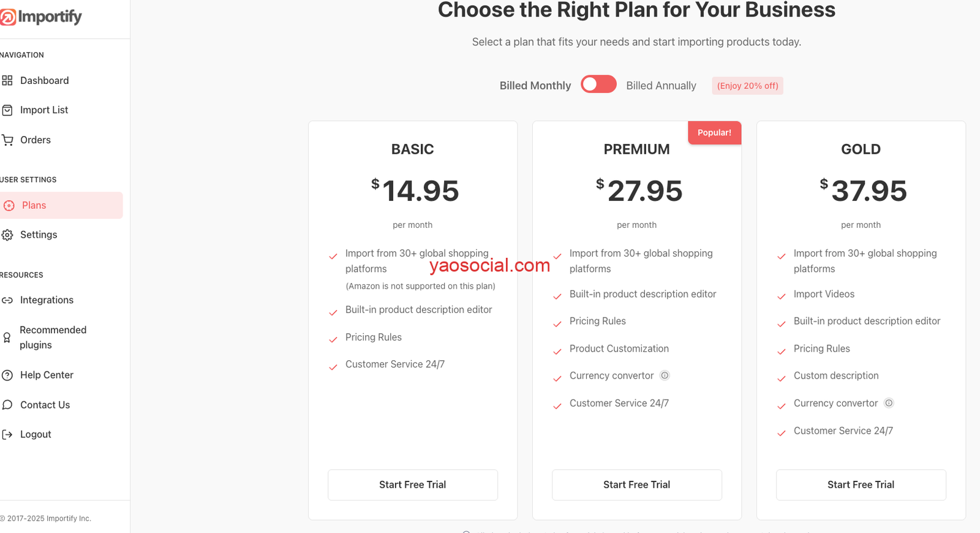Open the Plans menu item
Viewport: 980px width, 533px height.
coord(34,205)
